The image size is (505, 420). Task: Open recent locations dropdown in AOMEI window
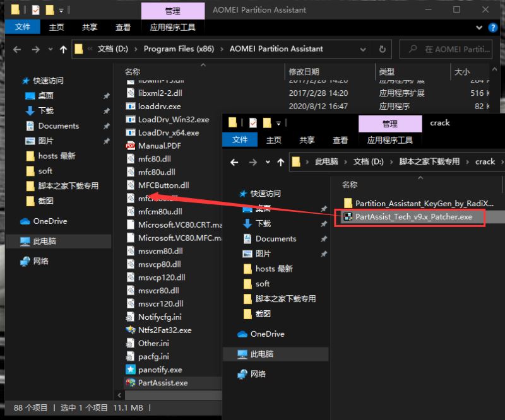tap(50, 49)
